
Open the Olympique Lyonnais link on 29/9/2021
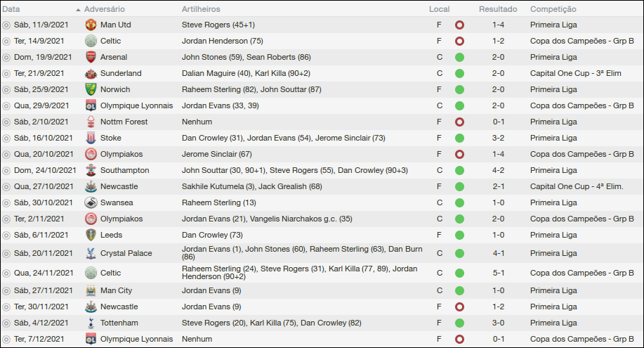pos(136,105)
